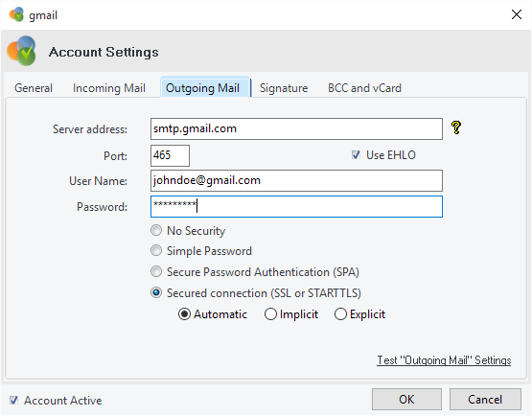The width and height of the screenshot is (532, 416).
Task: Click the Cancel button
Action: point(485,400)
